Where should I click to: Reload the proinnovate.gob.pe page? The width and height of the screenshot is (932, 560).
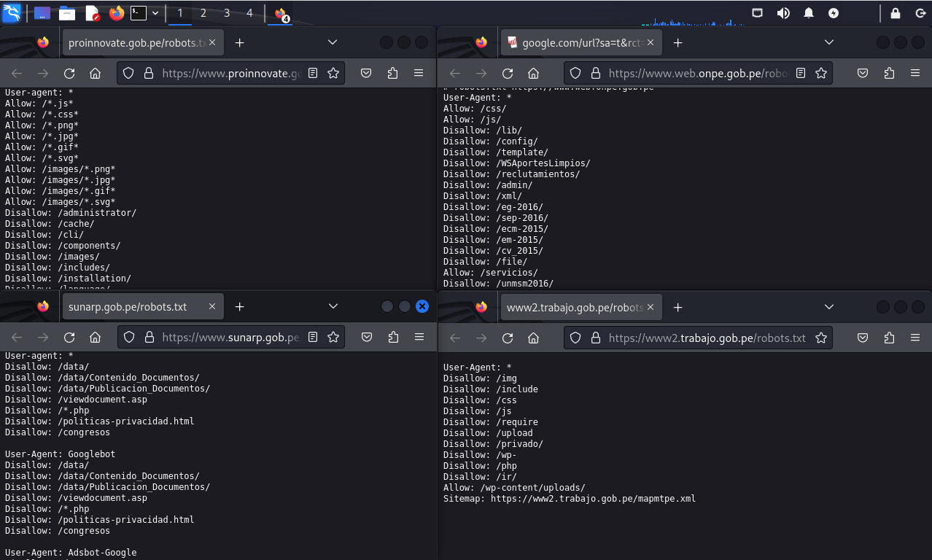click(x=69, y=73)
